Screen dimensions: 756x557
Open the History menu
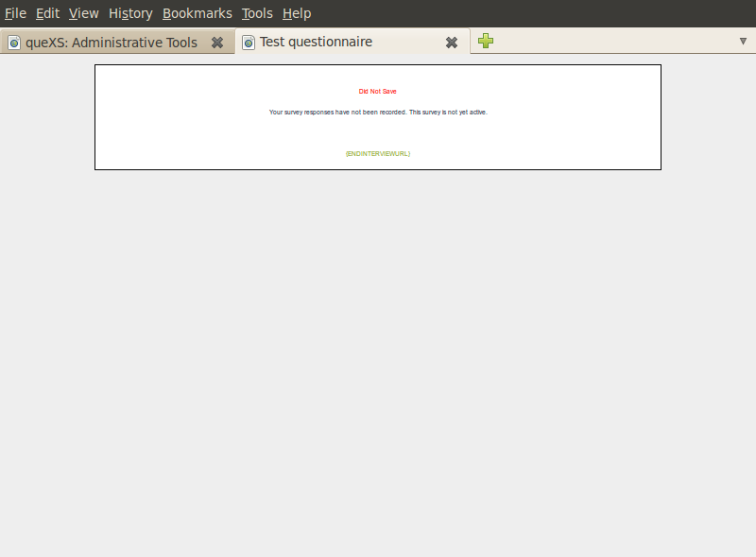pos(130,13)
